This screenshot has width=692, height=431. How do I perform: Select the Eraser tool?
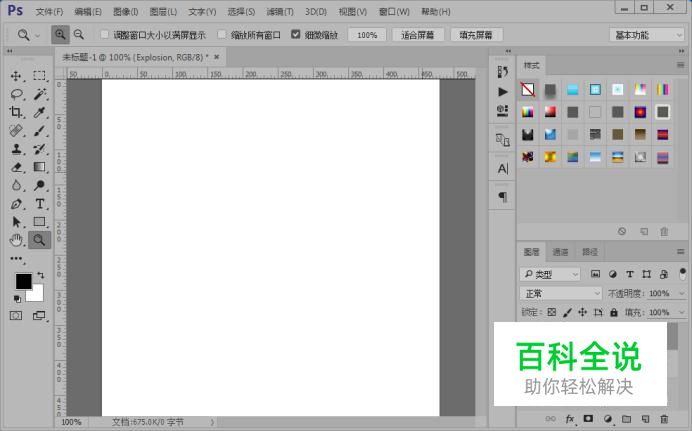coord(16,167)
